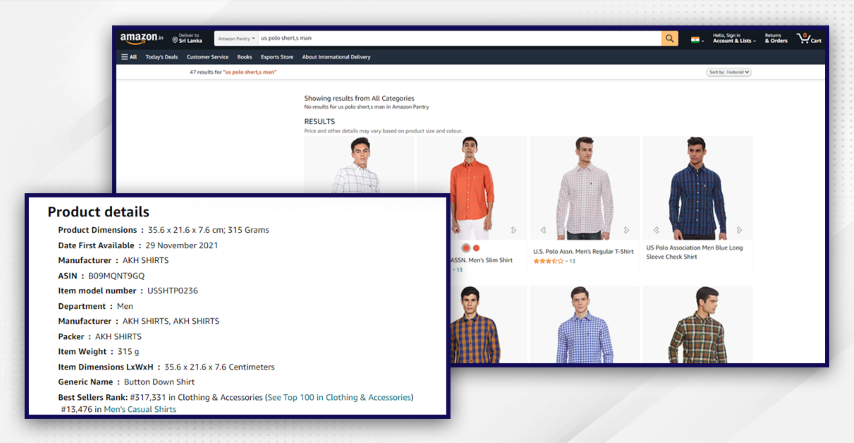Click the Amazon.in logo
This screenshot has width=854, height=443.
[x=142, y=38]
